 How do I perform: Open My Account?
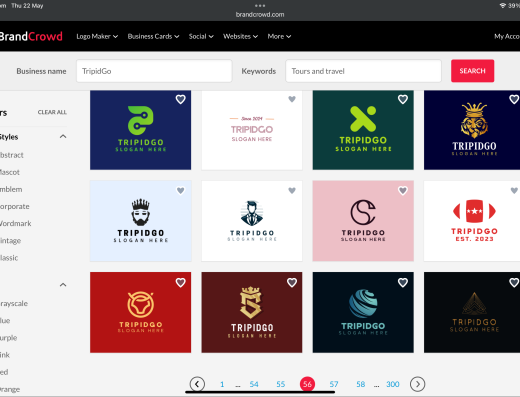pyautogui.click(x=507, y=36)
